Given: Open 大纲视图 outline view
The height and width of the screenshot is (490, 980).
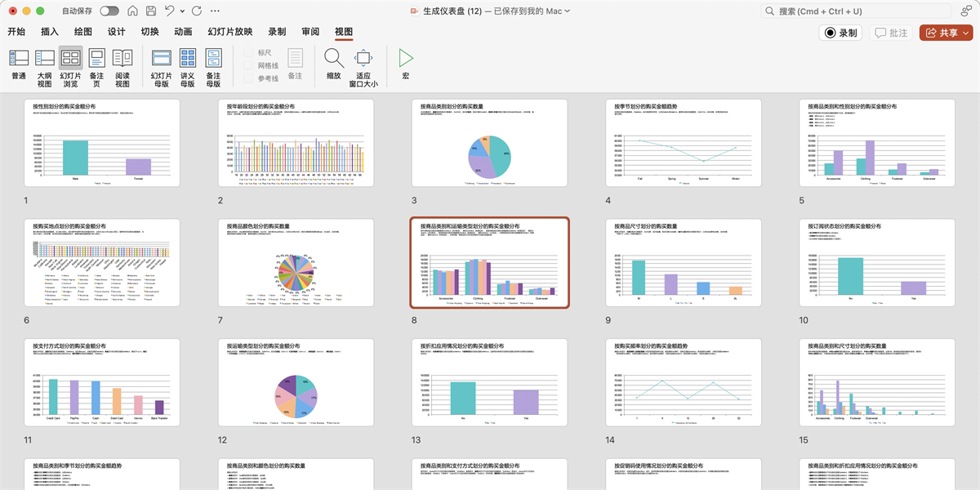Looking at the screenshot, I should pyautogui.click(x=44, y=65).
